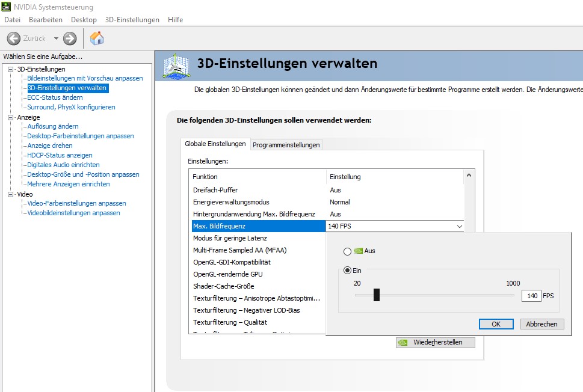Open the Bearbeiten menu
583x392 pixels.
click(46, 20)
